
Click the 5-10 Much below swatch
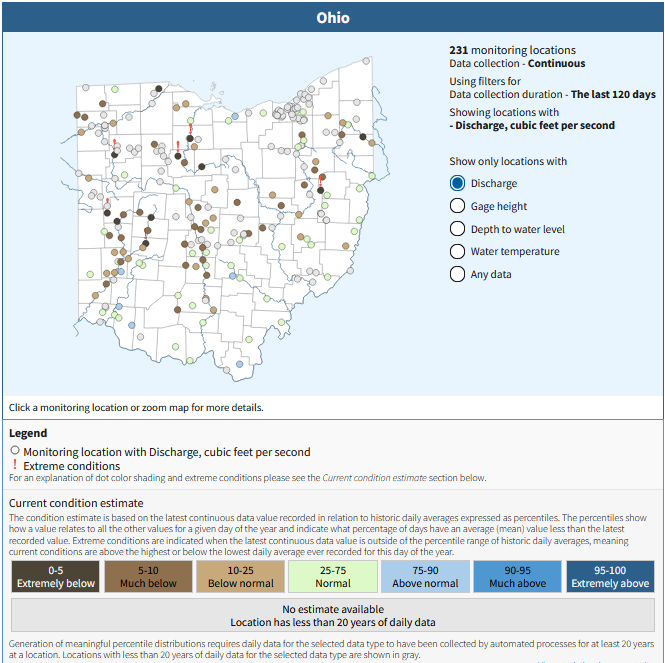[148, 576]
